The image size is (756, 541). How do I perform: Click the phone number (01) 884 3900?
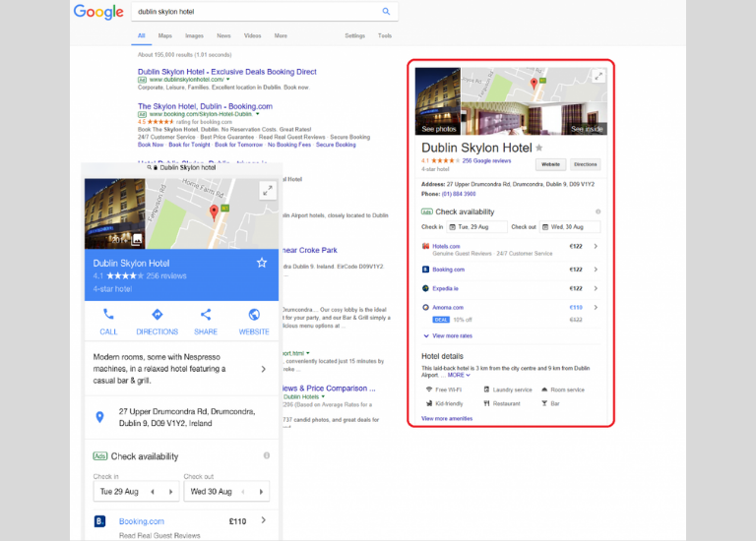pyautogui.click(x=459, y=194)
